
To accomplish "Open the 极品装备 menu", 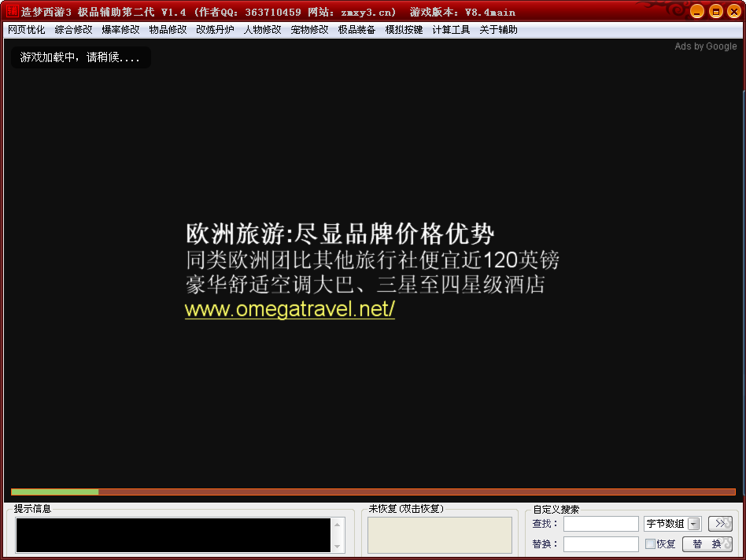I will [x=356, y=30].
